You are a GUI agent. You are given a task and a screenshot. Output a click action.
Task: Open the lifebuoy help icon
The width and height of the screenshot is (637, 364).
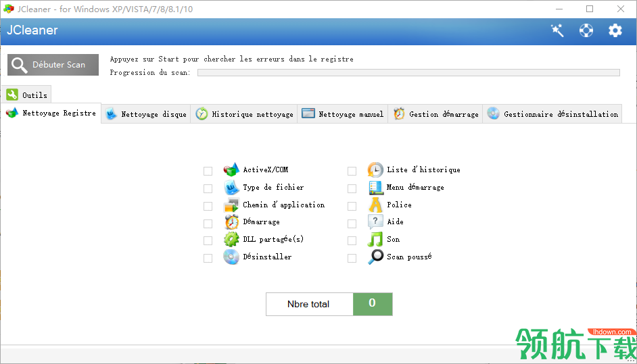[586, 30]
